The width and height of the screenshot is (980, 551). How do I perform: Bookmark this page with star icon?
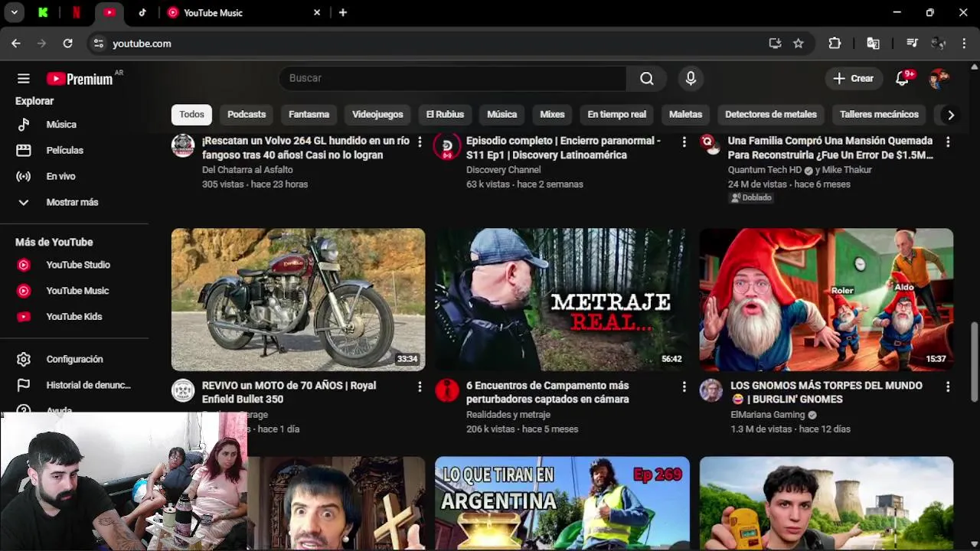click(x=798, y=44)
